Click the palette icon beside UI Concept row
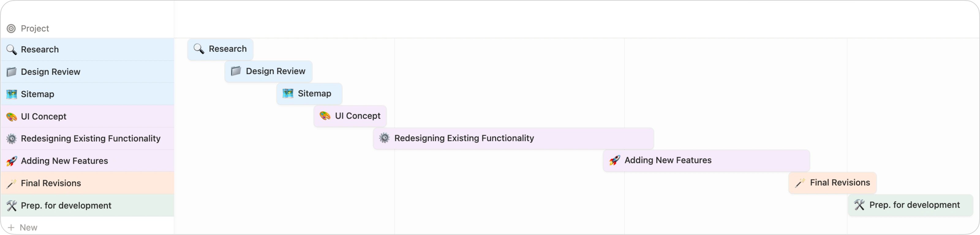The width and height of the screenshot is (980, 235). [x=11, y=116]
